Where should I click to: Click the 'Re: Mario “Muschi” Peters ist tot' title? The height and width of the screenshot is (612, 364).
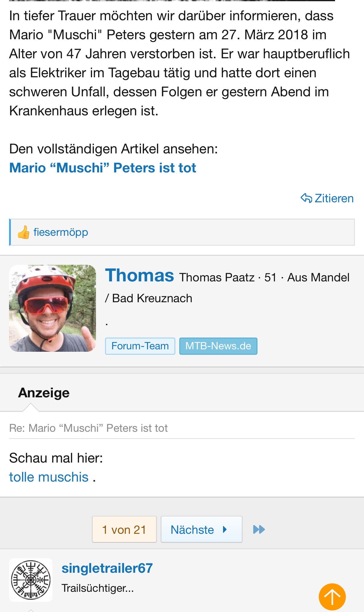[88, 428]
